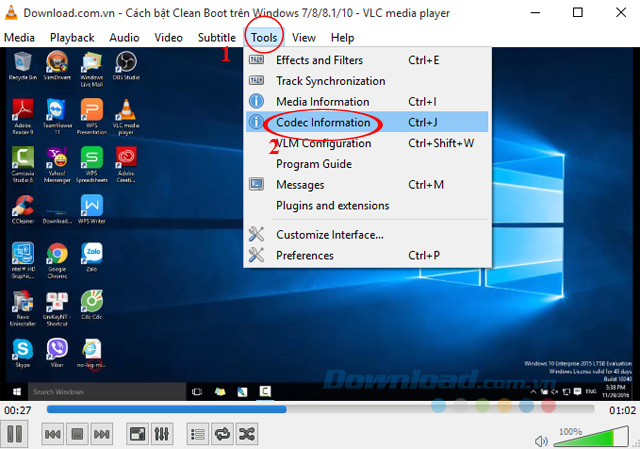Choose Effects and Filters menu entry
This screenshot has height=449, width=640.
[x=319, y=60]
